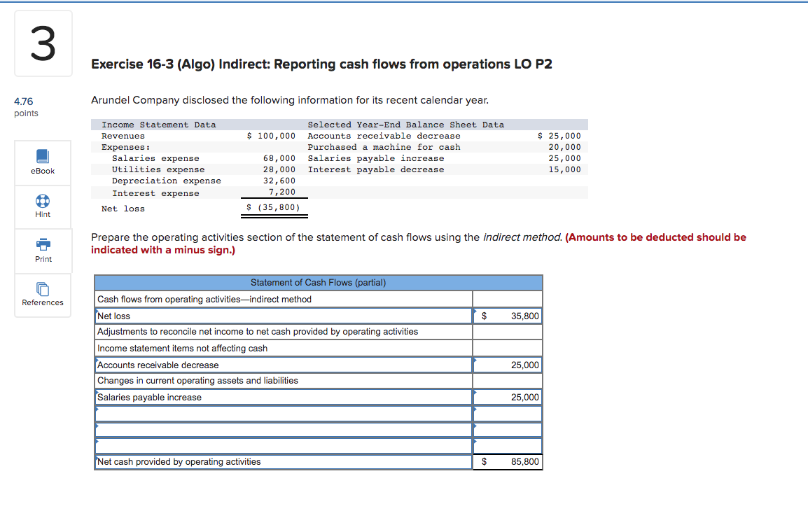The image size is (808, 532).
Task: Click the Hint life-preserver icon
Action: pos(43,206)
